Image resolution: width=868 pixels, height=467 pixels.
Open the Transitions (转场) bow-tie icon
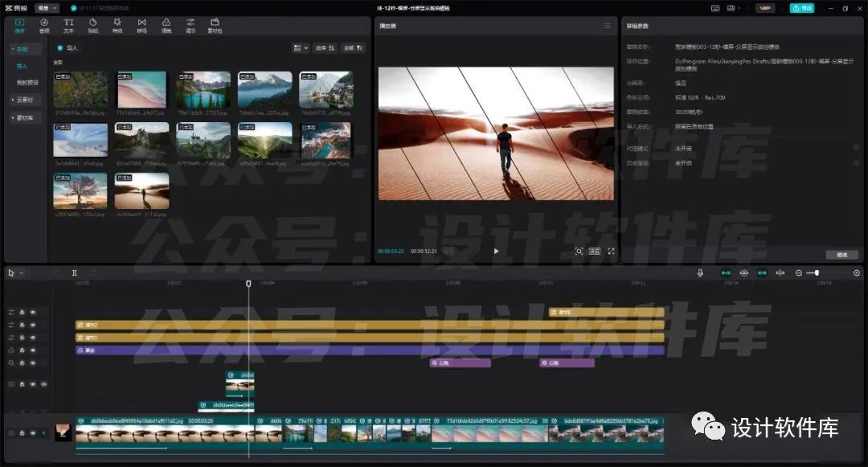(x=141, y=26)
